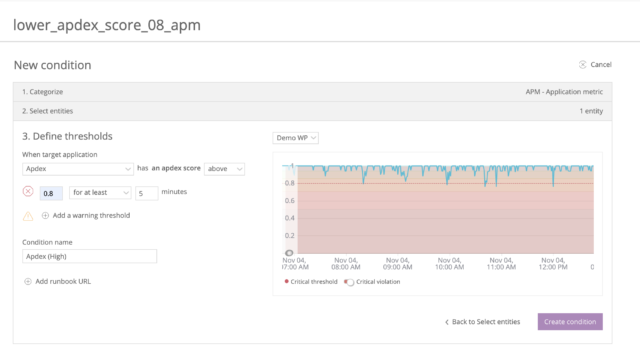Open the above comparison dropdown

pyautogui.click(x=224, y=169)
